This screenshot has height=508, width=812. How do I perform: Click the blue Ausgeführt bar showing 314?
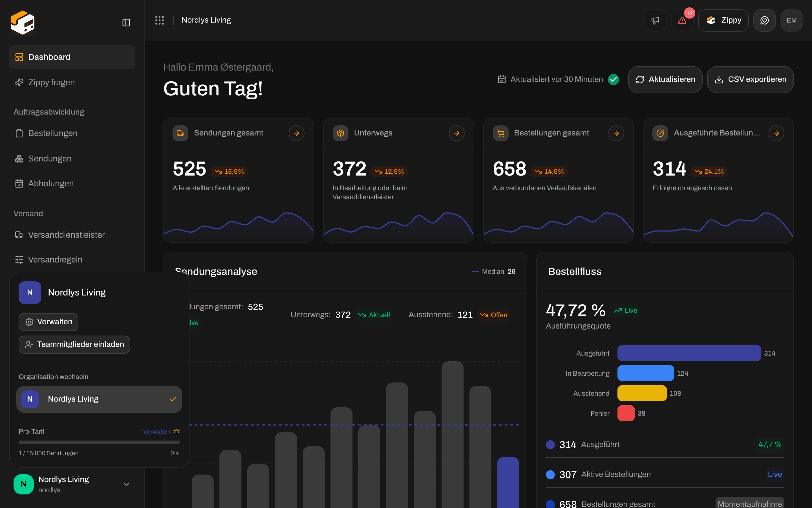(x=689, y=353)
